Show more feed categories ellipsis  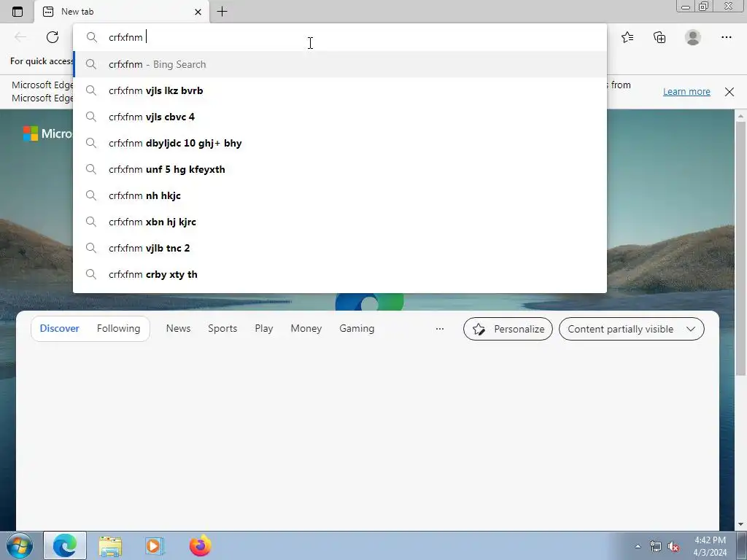(x=440, y=329)
